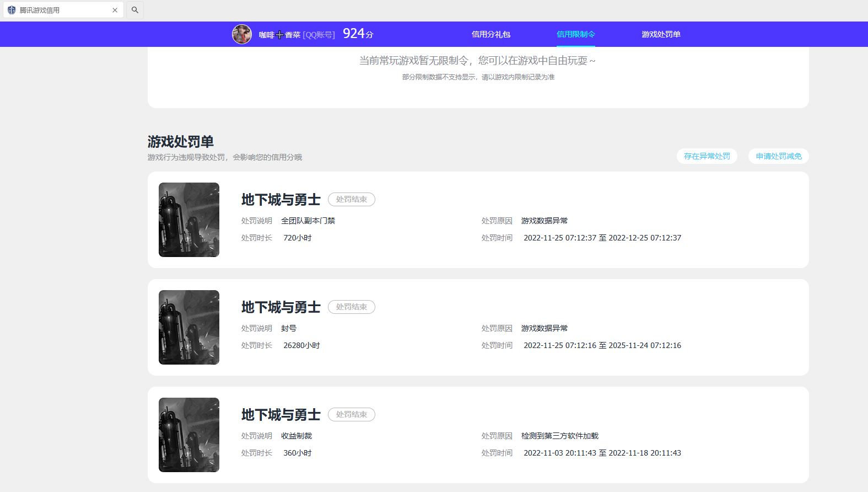The height and width of the screenshot is (492, 868).
Task: Click the period 2022-11-03 20:11:43 至 2022-11-18
Action: click(602, 453)
